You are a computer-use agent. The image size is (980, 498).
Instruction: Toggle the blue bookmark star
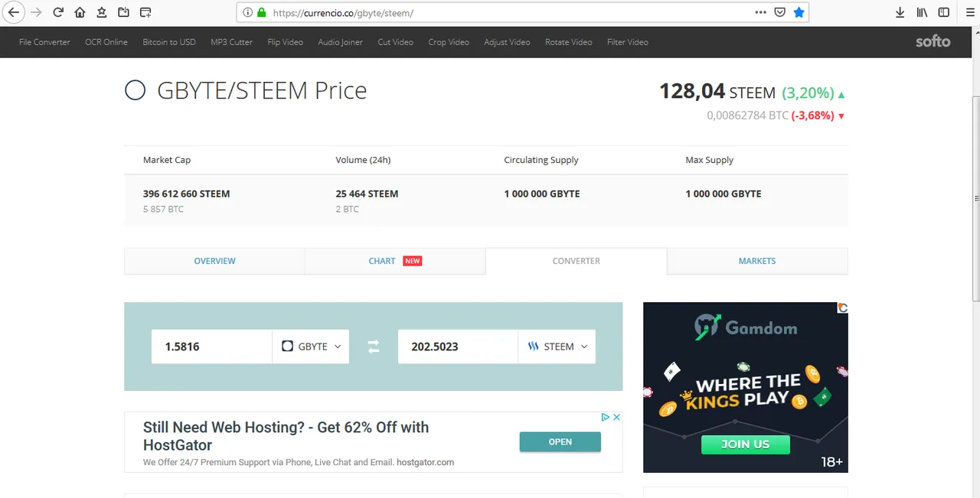[x=799, y=12]
